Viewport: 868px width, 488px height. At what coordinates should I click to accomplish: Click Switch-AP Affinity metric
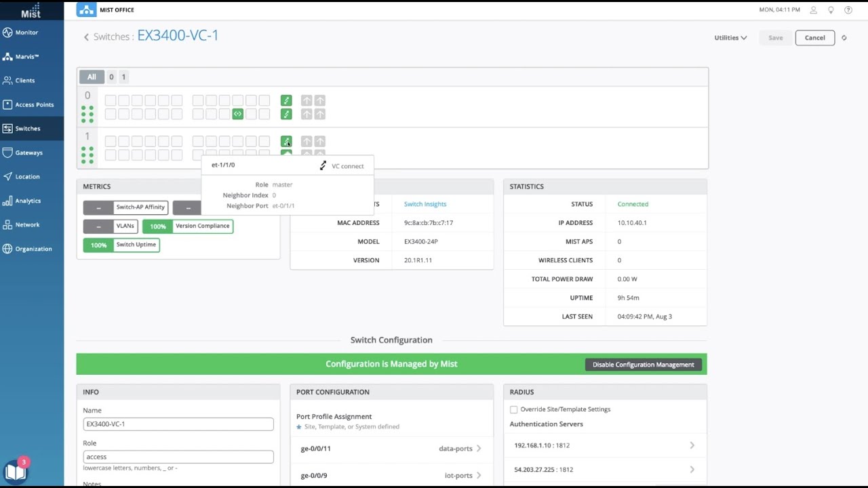pyautogui.click(x=126, y=207)
